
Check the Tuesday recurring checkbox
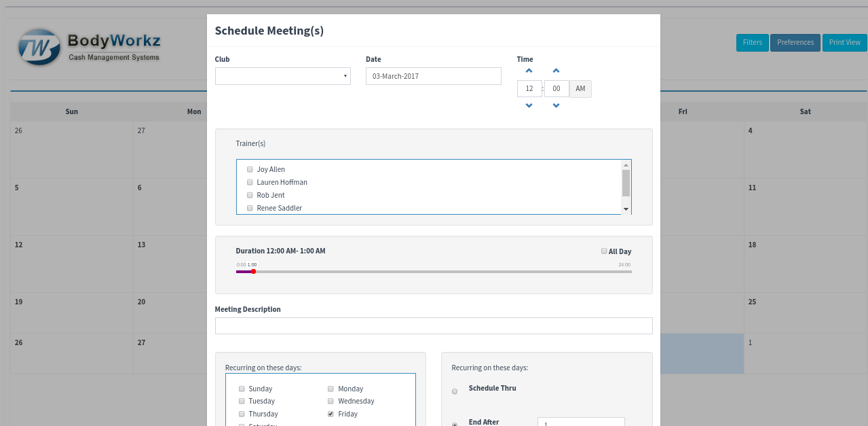coord(242,401)
